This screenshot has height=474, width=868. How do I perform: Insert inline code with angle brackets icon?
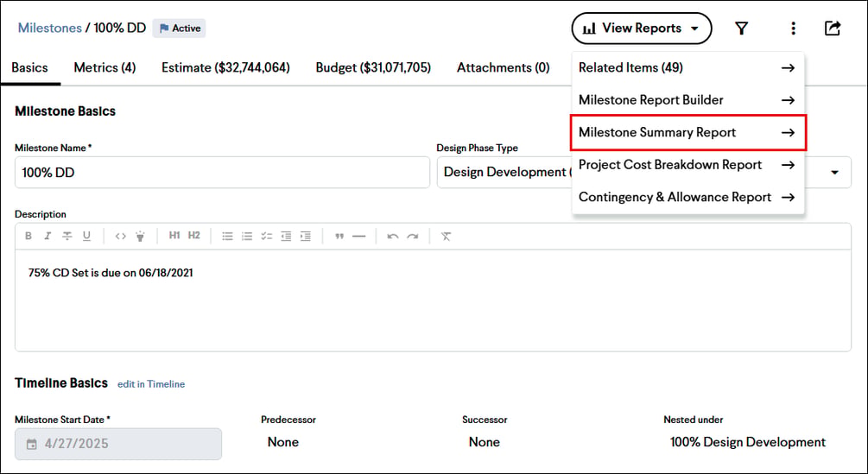[x=120, y=237]
